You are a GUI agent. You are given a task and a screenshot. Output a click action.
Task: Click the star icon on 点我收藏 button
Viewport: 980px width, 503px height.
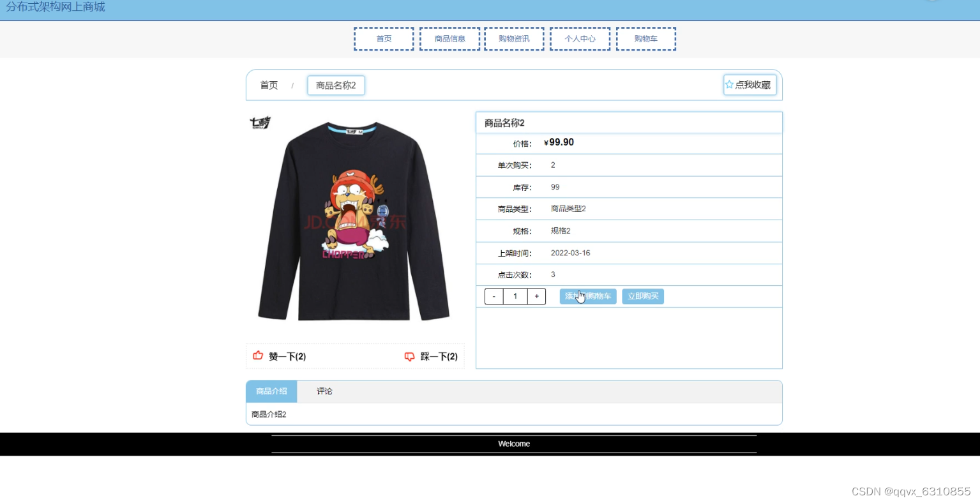tap(729, 84)
